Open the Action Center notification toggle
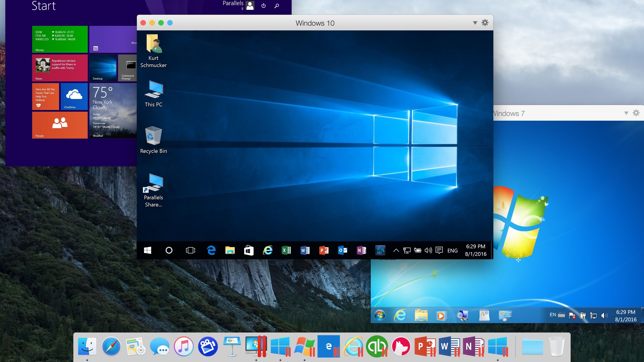 coord(439,250)
